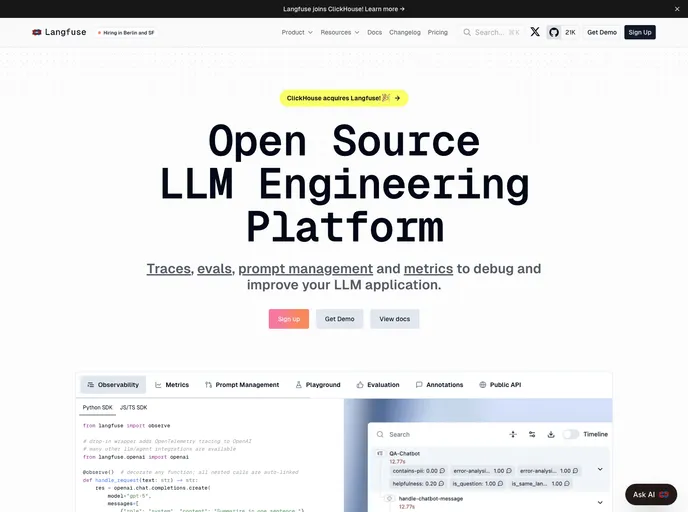Click the Ask AI button
This screenshot has width=688, height=512.
651,494
